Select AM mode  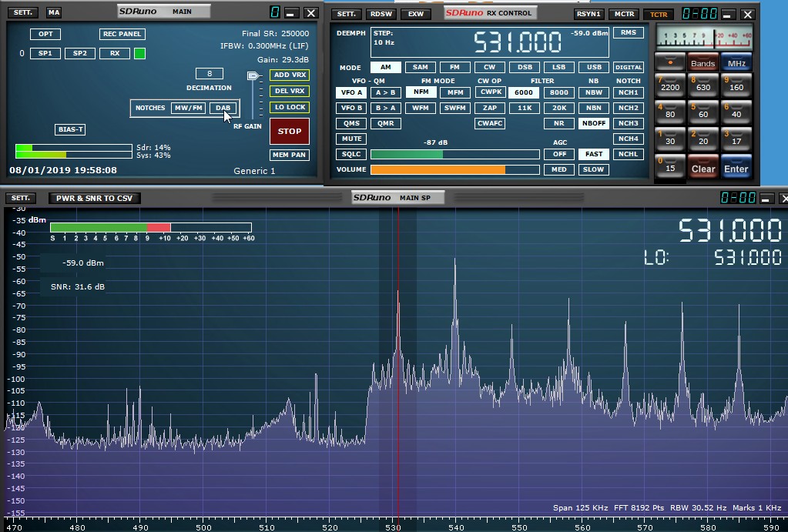pyautogui.click(x=385, y=67)
